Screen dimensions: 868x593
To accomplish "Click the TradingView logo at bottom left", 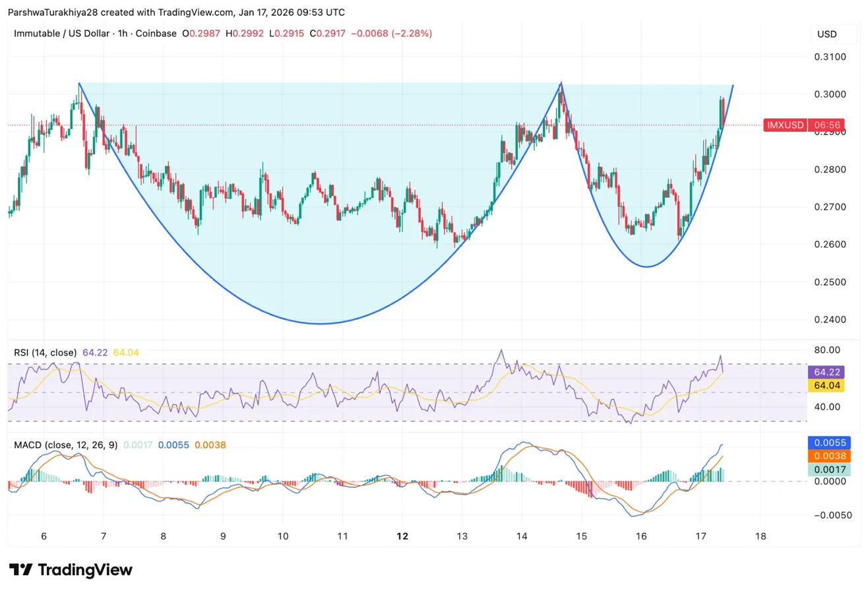I will [69, 569].
